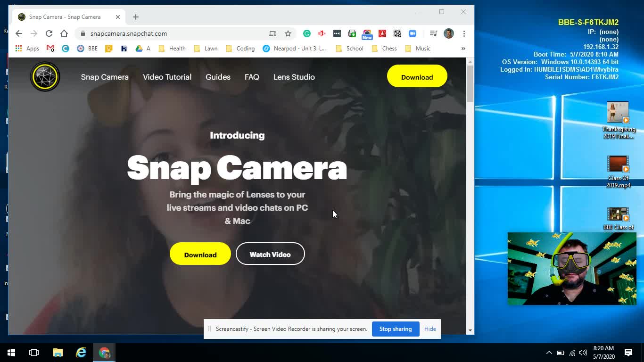
Task: Open the volume control in tray
Action: [583, 353]
